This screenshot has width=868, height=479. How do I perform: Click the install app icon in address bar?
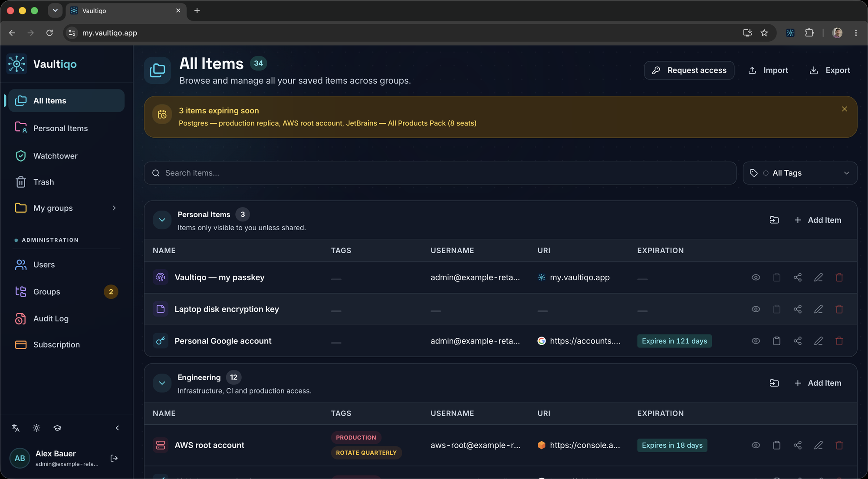pos(747,33)
